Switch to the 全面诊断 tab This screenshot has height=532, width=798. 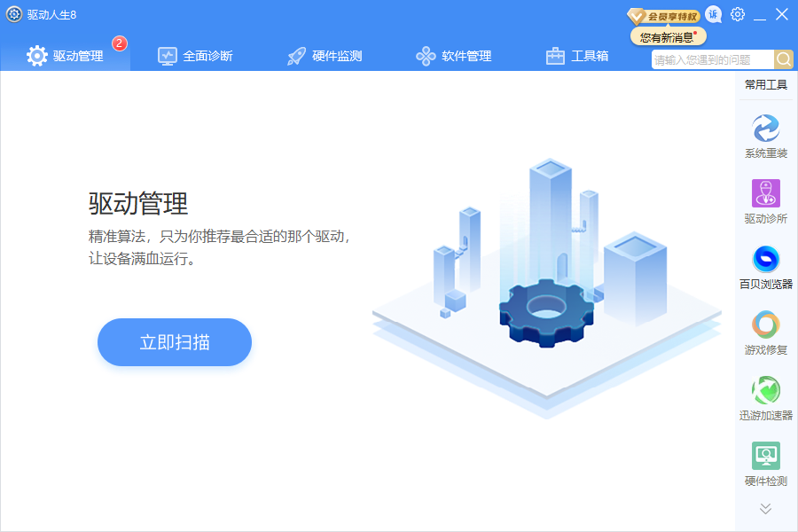pos(195,56)
